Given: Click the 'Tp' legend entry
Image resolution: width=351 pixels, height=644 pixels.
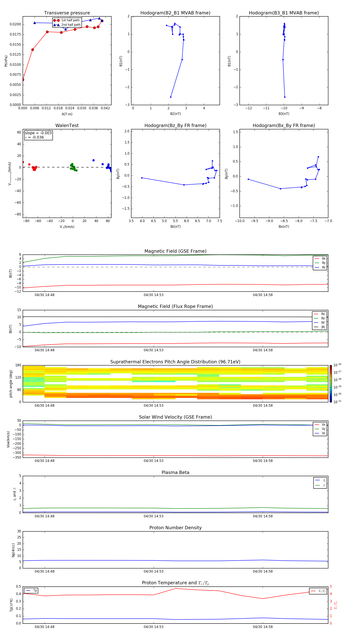Looking at the screenshot, I should tap(31, 591).
